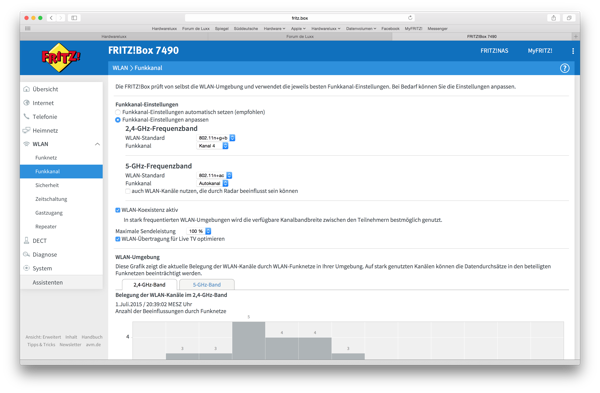Toggle the Safari sidebar button
Image resolution: width=600 pixels, height=393 pixels.
coord(74,18)
